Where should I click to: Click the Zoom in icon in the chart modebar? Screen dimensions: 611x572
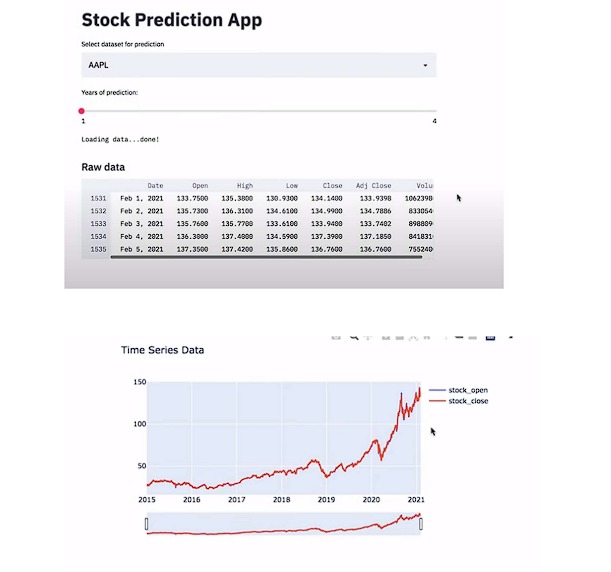coord(386,337)
